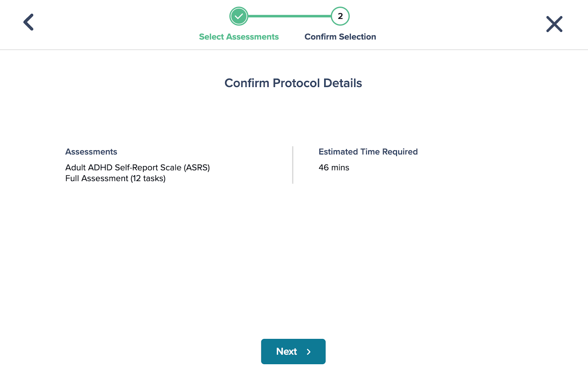Click the green progress line between steps
Image resolution: width=588 pixels, height=387 pixels.
tap(290, 16)
